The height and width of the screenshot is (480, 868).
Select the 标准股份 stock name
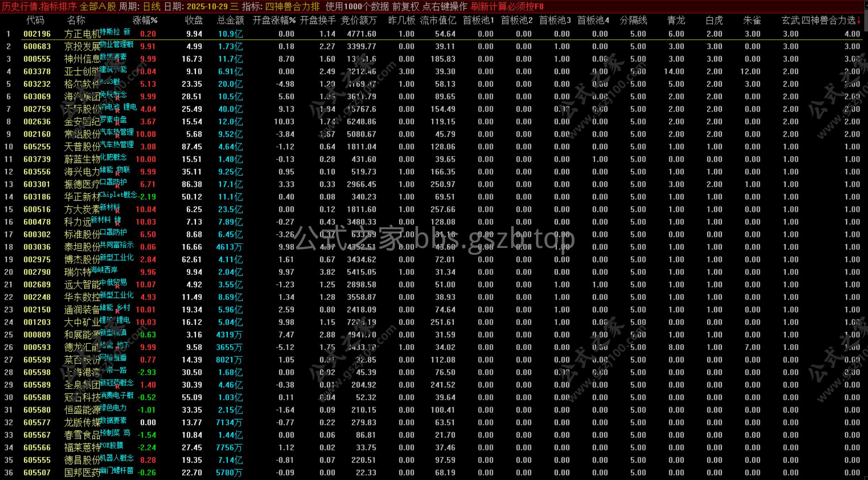coord(82,234)
